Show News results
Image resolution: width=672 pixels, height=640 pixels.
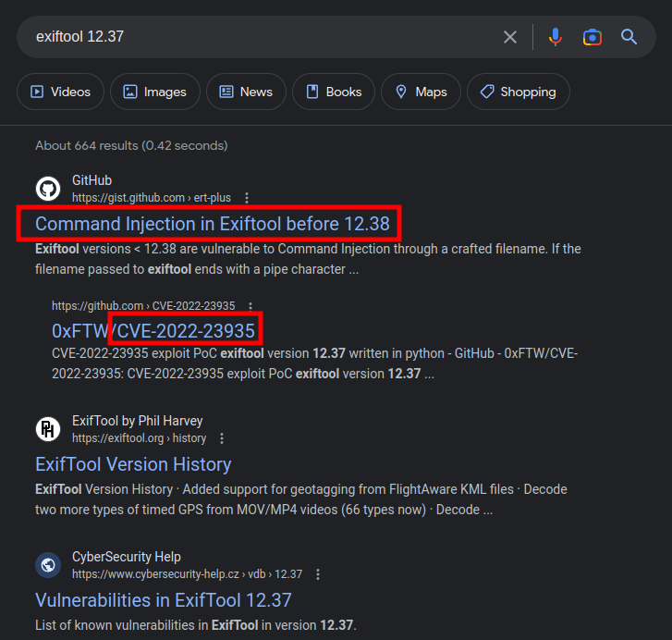pos(246,92)
